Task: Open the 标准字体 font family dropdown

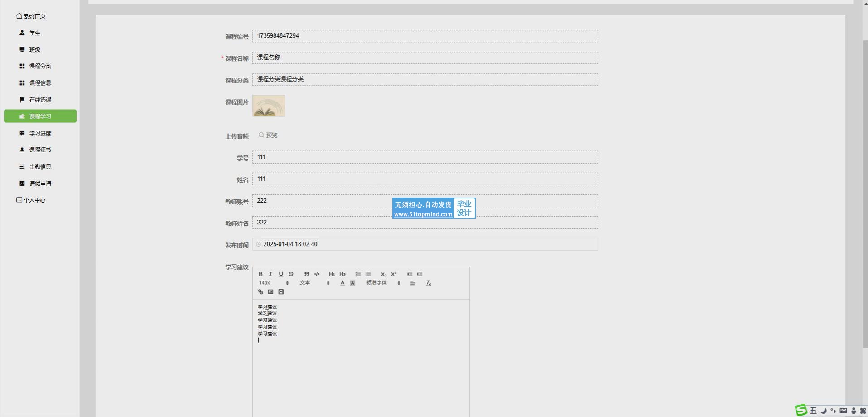Action: point(383,283)
